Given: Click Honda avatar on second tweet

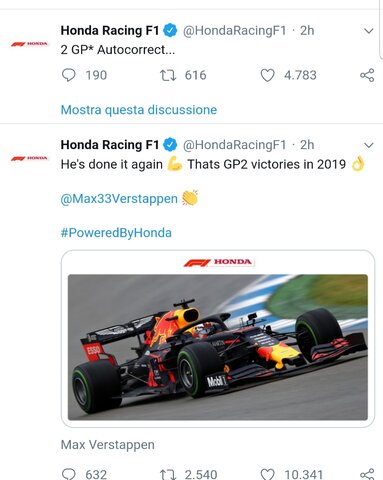Looking at the screenshot, I should click(x=30, y=158).
